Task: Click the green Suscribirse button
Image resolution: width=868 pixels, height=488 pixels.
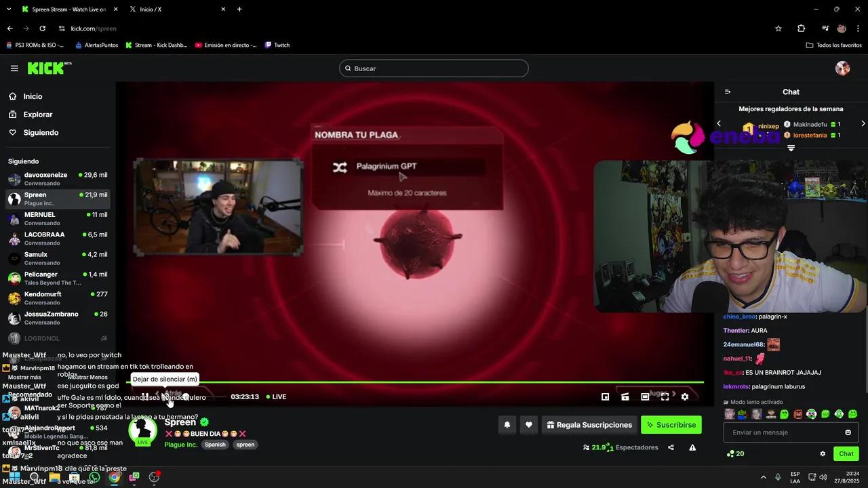Action: [671, 425]
